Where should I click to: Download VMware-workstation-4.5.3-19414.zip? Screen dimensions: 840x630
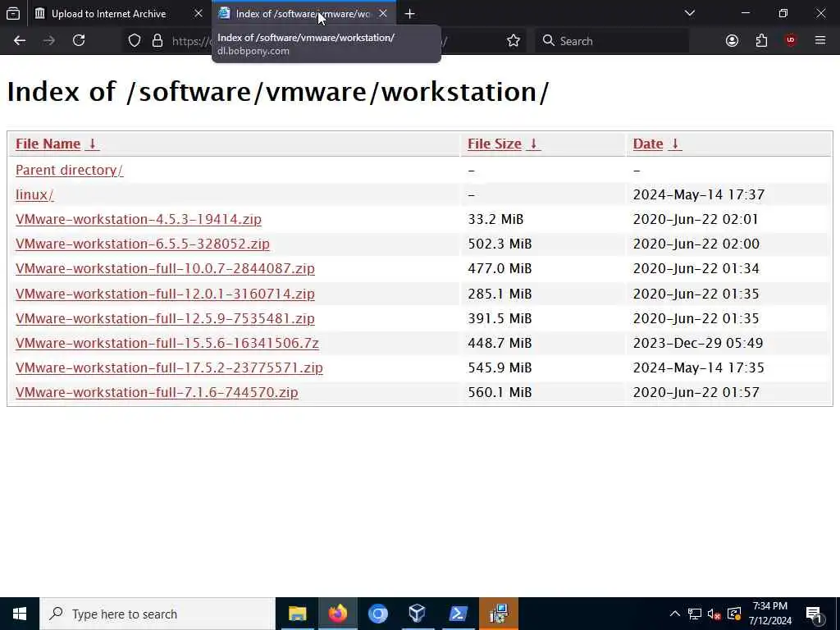pos(138,219)
